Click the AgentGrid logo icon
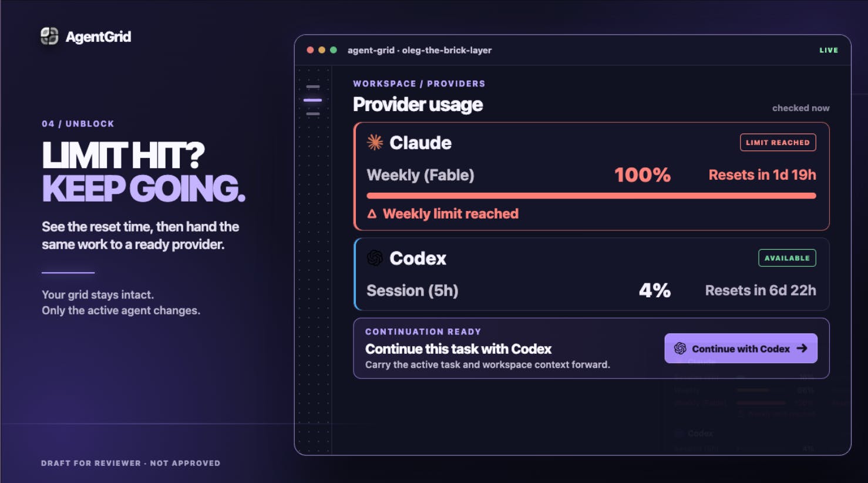 pos(49,36)
